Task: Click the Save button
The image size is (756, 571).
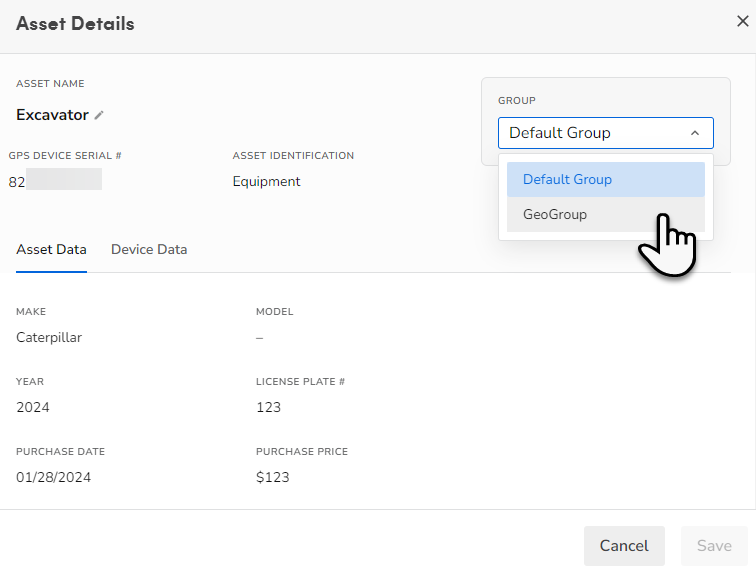Action: click(x=714, y=545)
